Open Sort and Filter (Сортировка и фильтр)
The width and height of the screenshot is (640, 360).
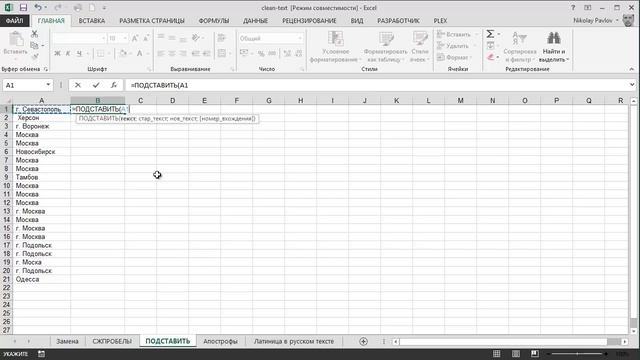click(520, 47)
